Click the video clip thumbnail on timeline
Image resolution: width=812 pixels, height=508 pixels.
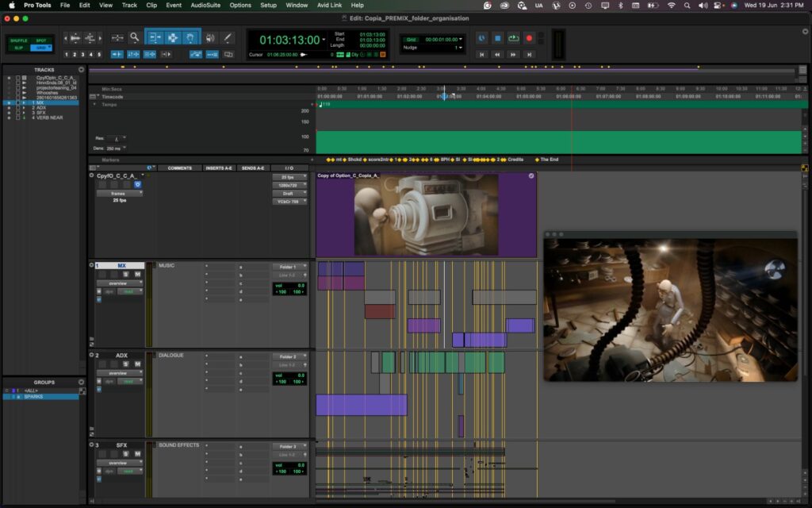point(427,215)
